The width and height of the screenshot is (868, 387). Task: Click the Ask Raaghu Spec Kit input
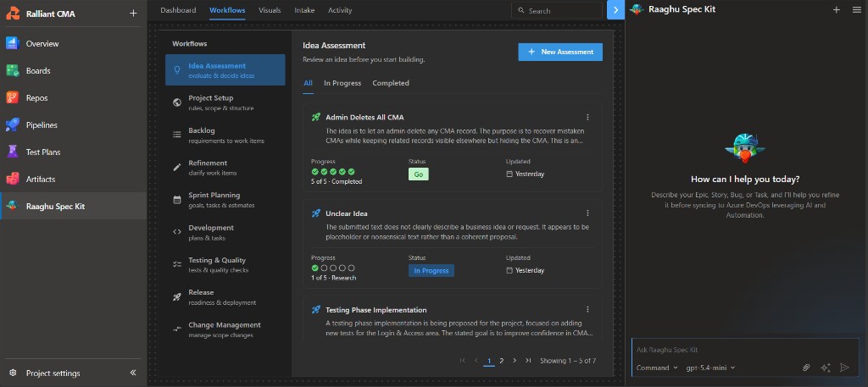coord(745,350)
